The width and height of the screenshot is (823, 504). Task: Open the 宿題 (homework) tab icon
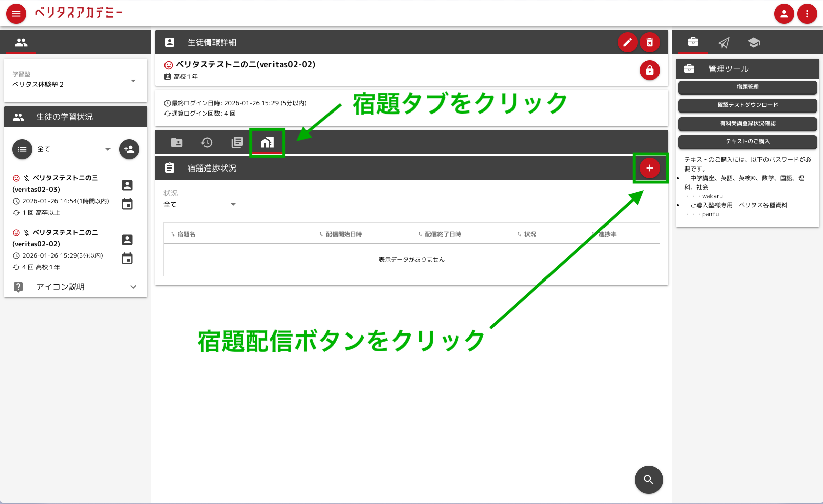[267, 142]
